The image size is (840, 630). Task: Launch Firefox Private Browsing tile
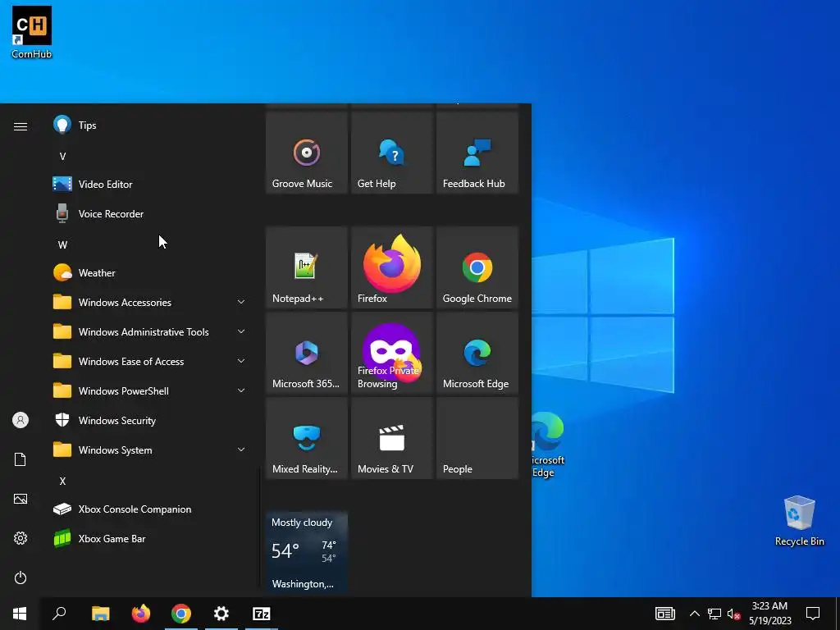[391, 353]
